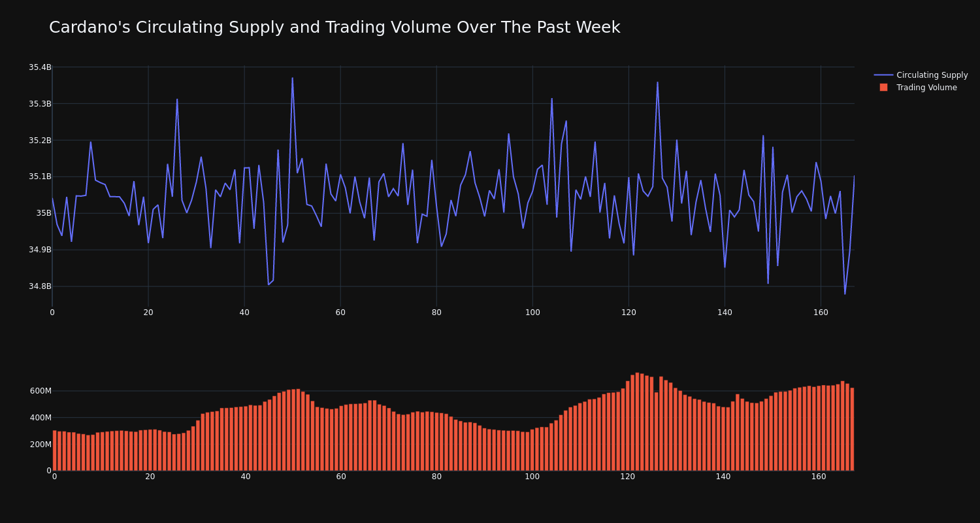Click the 34.8B y-axis label
The image size is (980, 523).
(x=40, y=286)
